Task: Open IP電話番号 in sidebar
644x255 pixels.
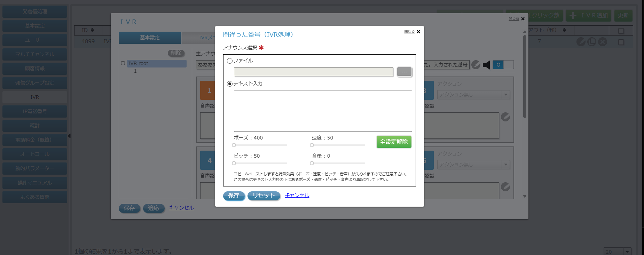Action: tap(35, 111)
